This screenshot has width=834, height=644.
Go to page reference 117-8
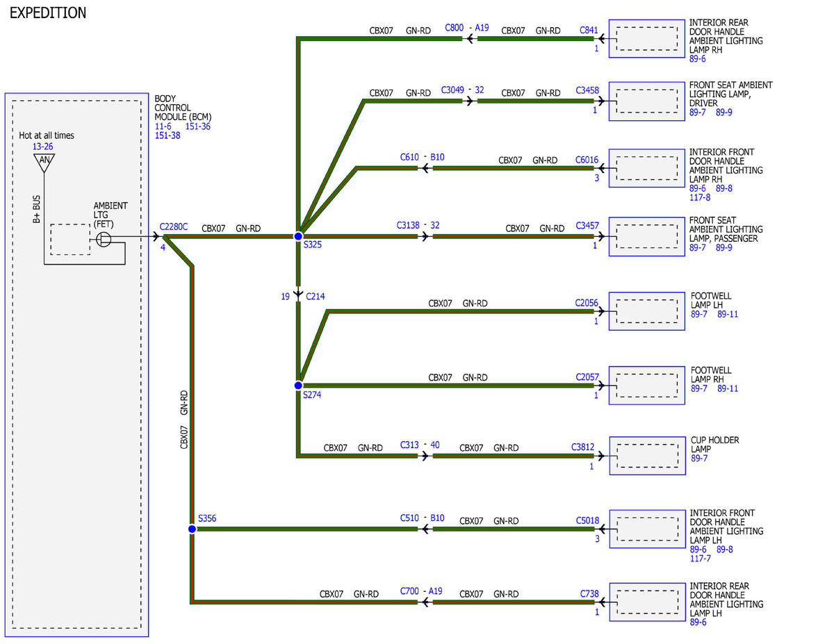[700, 197]
